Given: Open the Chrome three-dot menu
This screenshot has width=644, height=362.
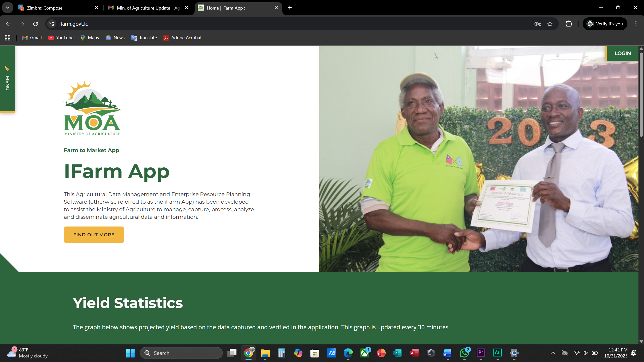Looking at the screenshot, I should tap(636, 24).
